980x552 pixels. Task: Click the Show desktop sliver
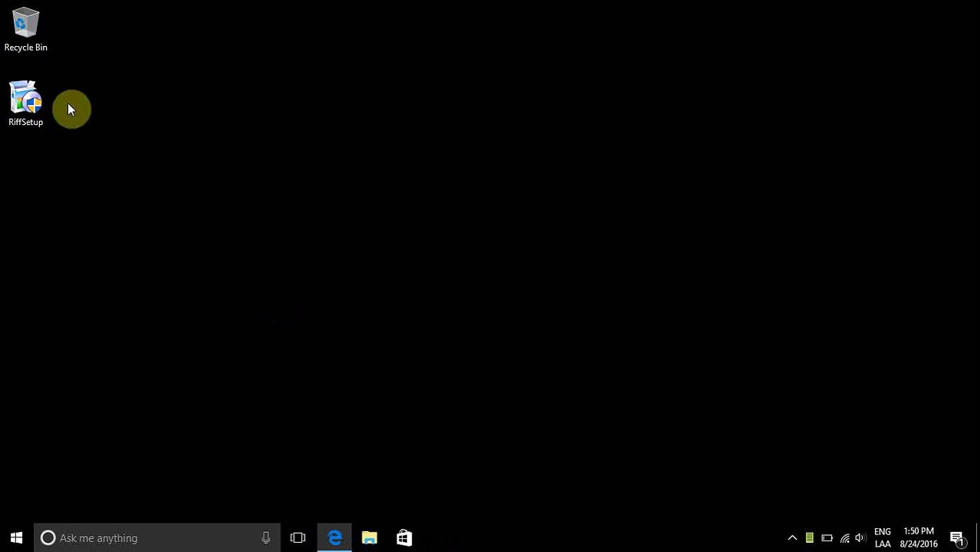(977, 538)
